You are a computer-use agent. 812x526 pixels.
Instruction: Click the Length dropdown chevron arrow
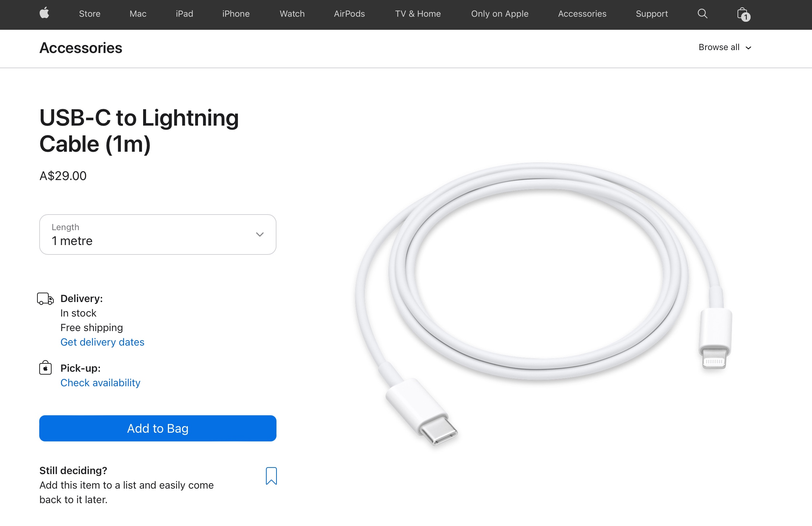260,235
